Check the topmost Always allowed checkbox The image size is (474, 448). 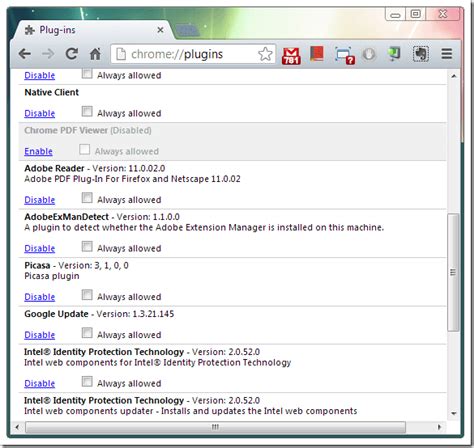pos(87,73)
